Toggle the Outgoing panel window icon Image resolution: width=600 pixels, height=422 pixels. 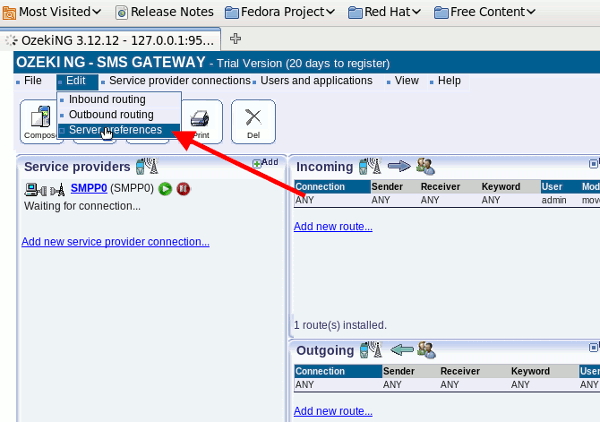click(x=593, y=347)
